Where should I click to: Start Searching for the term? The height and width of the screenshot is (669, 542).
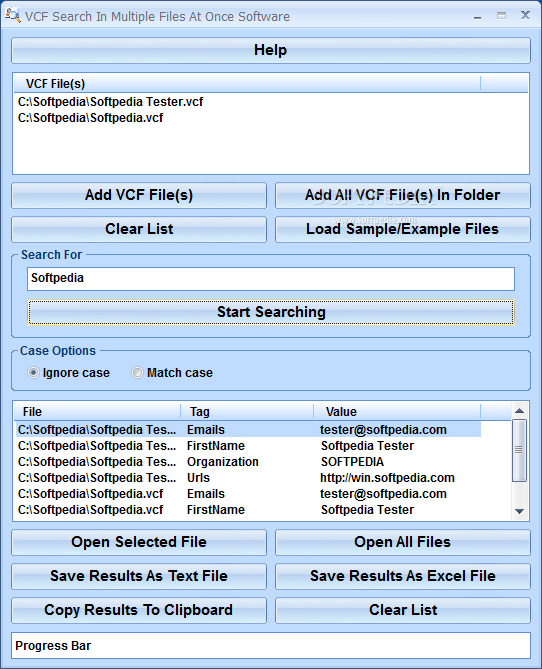[x=271, y=312]
